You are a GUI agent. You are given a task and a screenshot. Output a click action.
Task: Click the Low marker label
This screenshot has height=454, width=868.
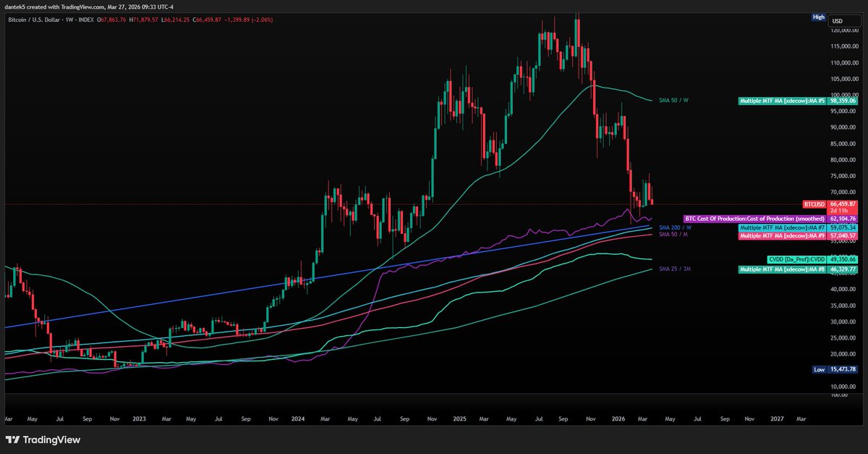point(819,369)
